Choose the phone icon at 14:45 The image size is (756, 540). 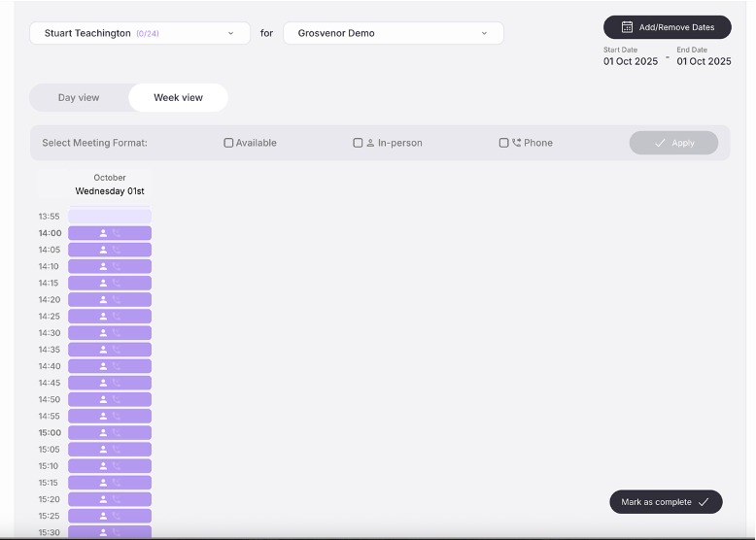pos(117,383)
